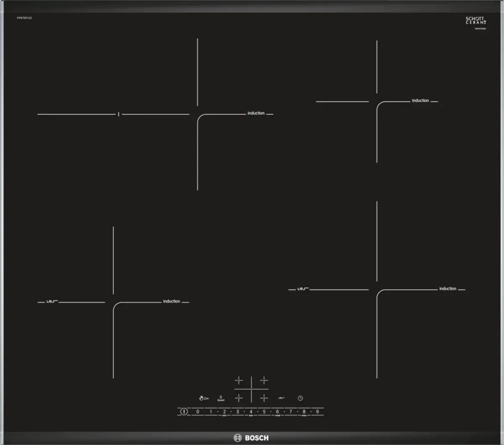504x445 pixels.
Task: Set power level slider to 1
Action: click(x=211, y=412)
